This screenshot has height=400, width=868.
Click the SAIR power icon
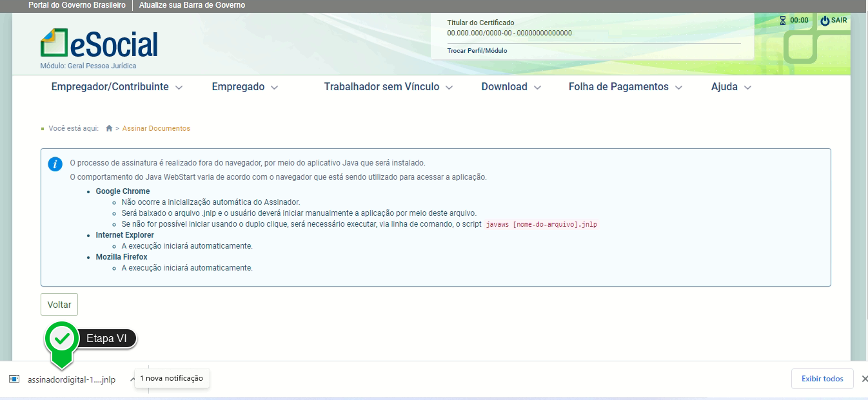tap(825, 21)
